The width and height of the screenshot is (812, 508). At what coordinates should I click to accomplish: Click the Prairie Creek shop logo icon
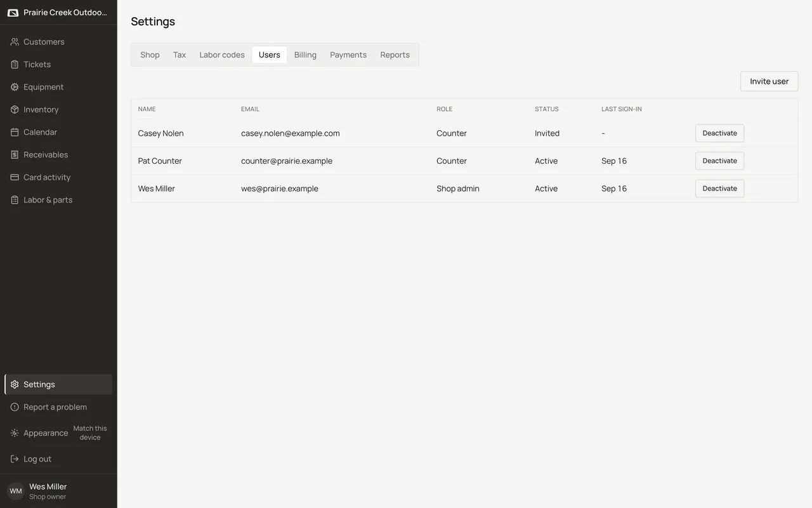point(13,13)
